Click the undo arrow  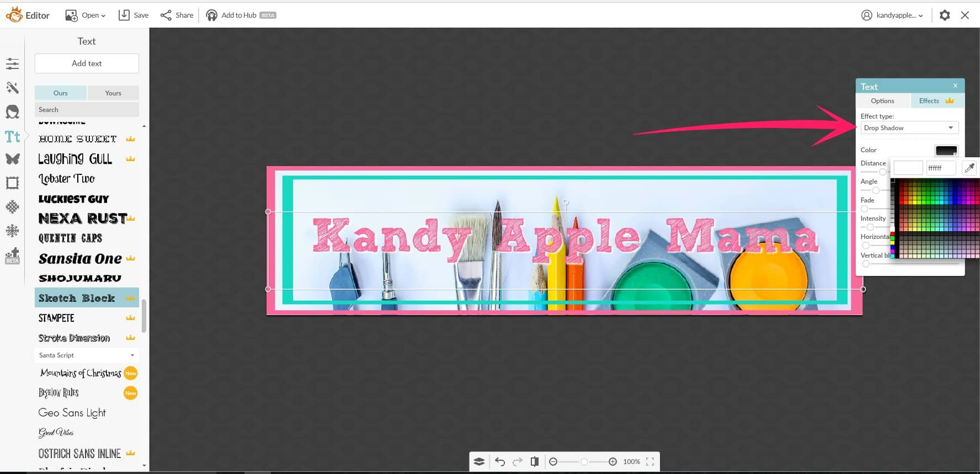point(500,462)
